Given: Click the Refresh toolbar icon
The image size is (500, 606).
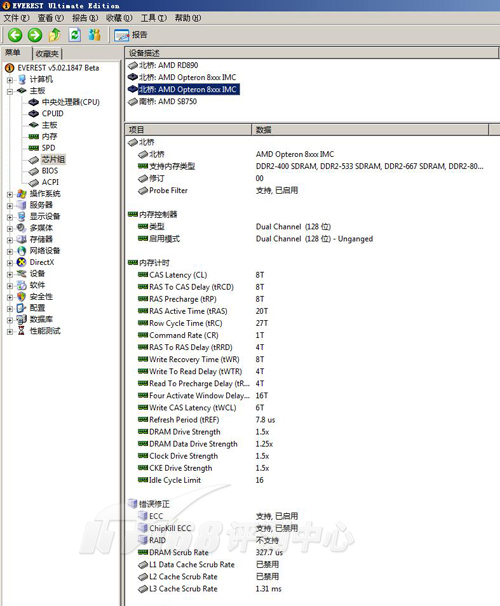Looking at the screenshot, I should [x=75, y=35].
